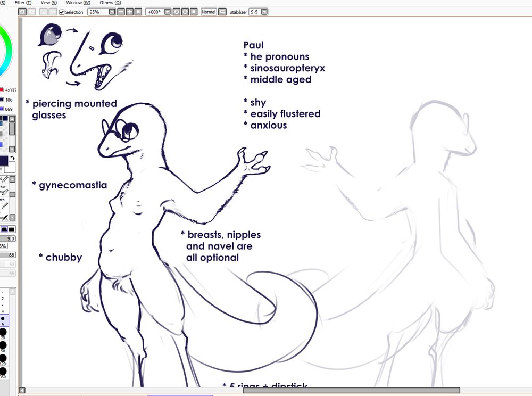Viewport: 532px width, 396px height.
Task: Rotate the canvas counterclockwise
Action: pyautogui.click(x=177, y=12)
